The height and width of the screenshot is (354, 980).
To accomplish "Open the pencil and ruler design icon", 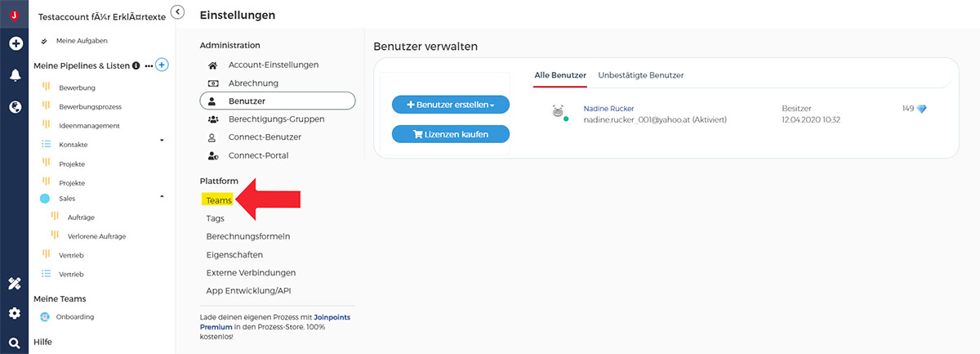I will coord(15,284).
